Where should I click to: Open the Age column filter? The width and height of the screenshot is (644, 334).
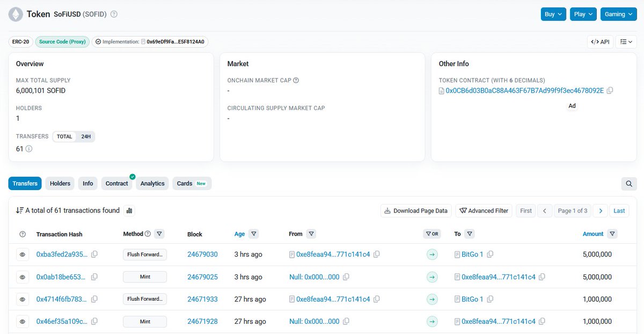[x=254, y=234]
